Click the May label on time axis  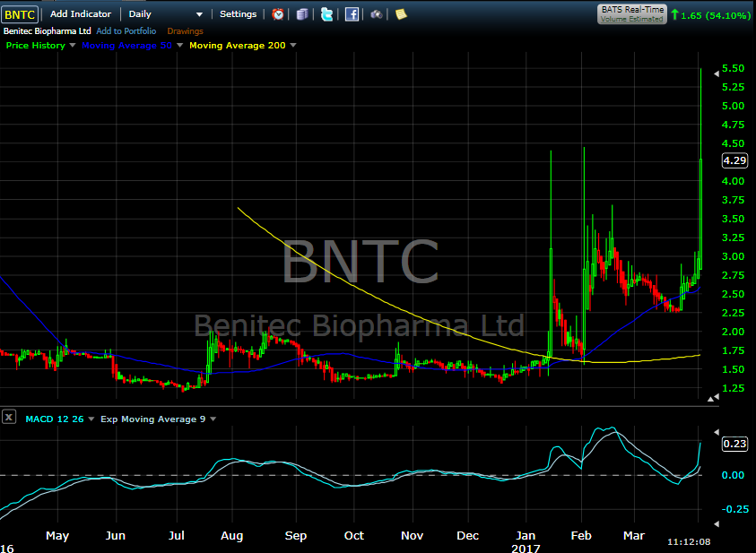pyautogui.click(x=57, y=536)
